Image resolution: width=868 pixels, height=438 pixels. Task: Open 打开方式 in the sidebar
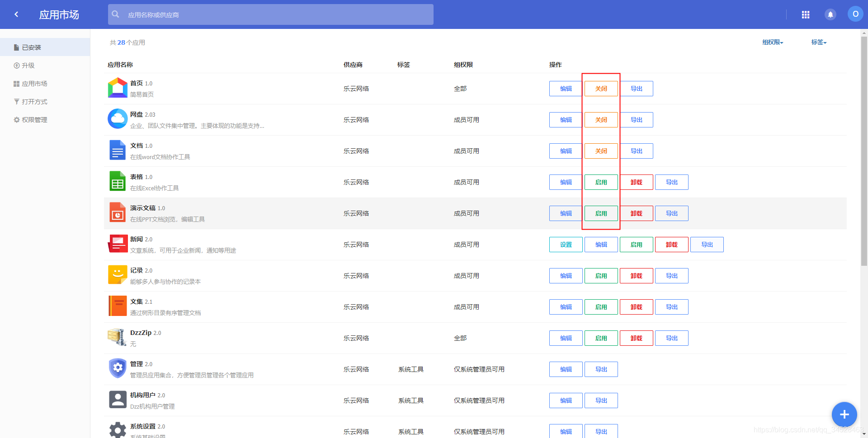click(45, 101)
